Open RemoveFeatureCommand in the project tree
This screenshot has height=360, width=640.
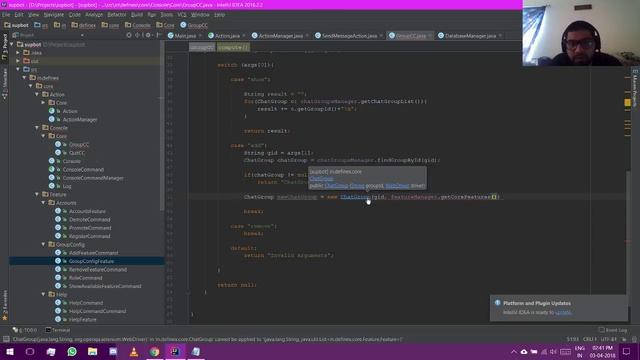[98, 269]
